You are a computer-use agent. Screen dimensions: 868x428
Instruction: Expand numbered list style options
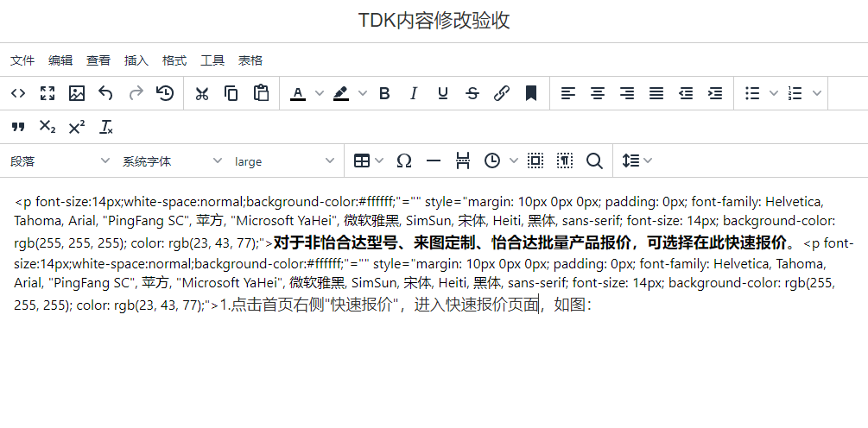click(x=817, y=93)
